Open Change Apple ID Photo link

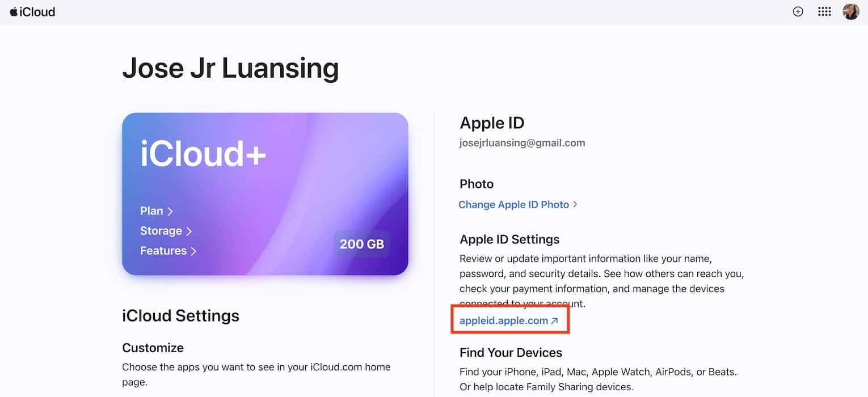(x=513, y=205)
